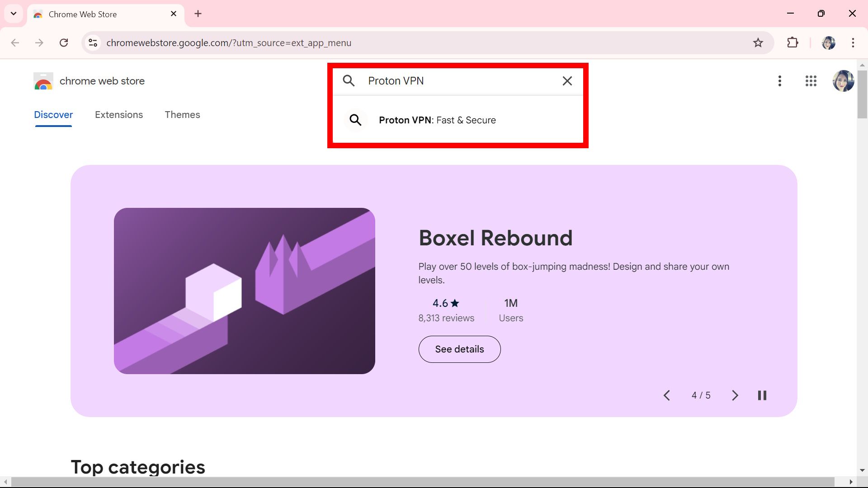This screenshot has width=868, height=488.
Task: Bookmark this page with the star icon
Action: pos(758,42)
